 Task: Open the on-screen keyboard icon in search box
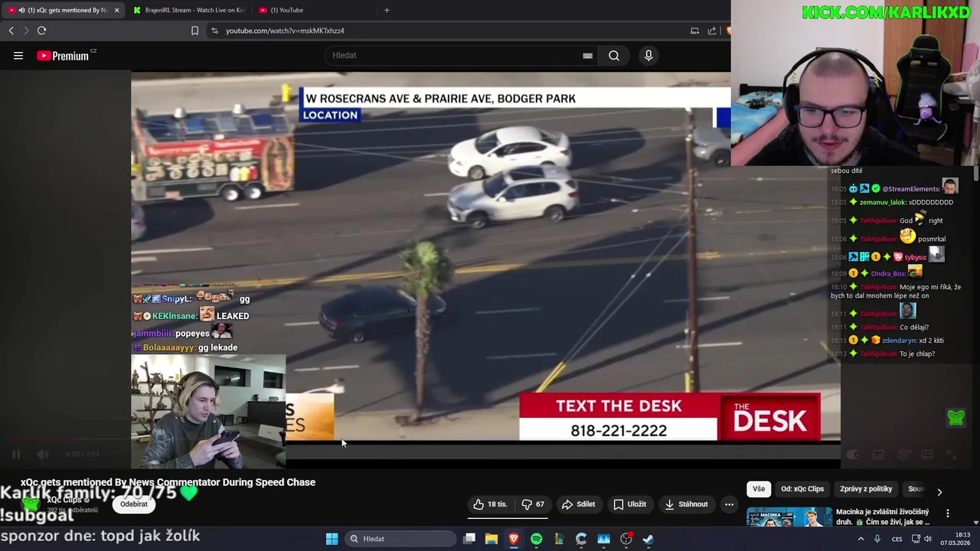(587, 55)
